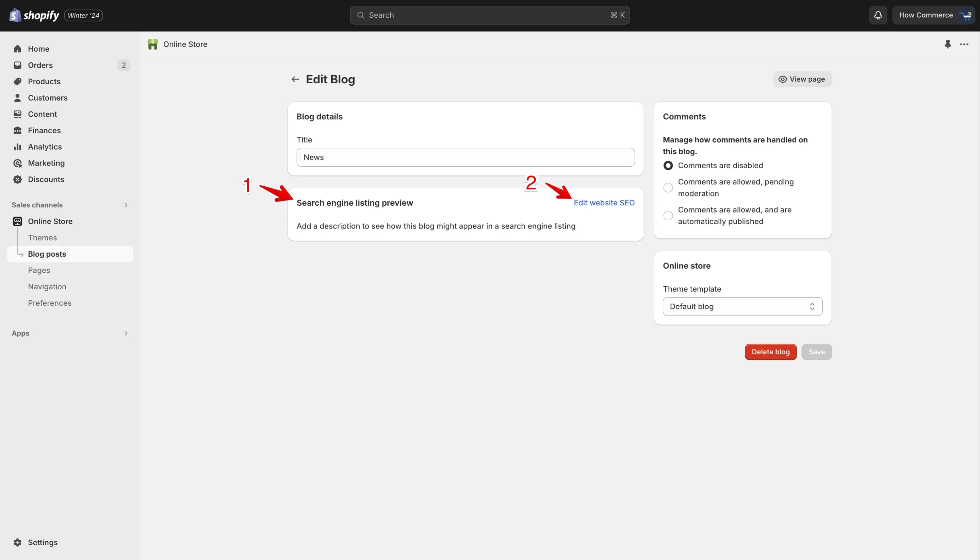Click the eye icon in View page
The image size is (980, 560).
(x=783, y=79)
